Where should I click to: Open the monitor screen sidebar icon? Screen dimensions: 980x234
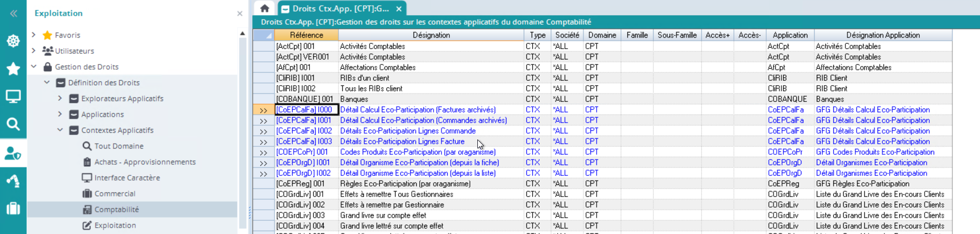(13, 97)
